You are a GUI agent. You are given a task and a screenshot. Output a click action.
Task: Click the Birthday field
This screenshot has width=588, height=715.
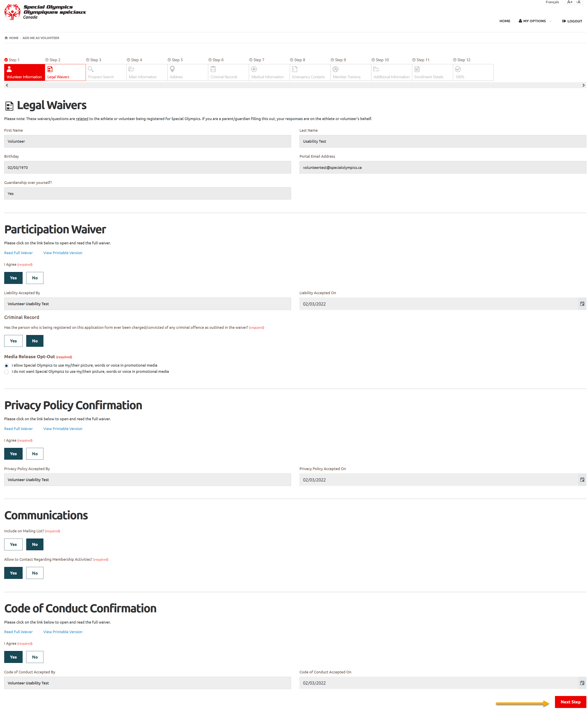[147, 167]
